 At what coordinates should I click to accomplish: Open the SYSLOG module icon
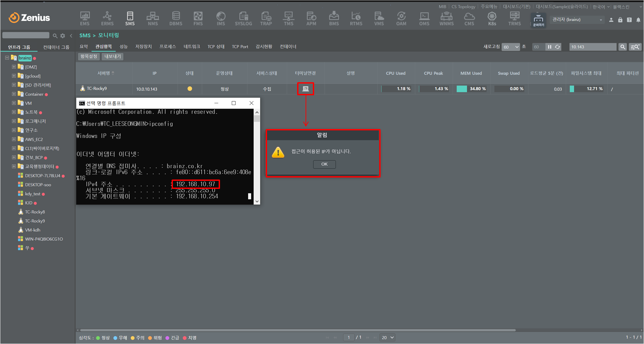pos(243,19)
